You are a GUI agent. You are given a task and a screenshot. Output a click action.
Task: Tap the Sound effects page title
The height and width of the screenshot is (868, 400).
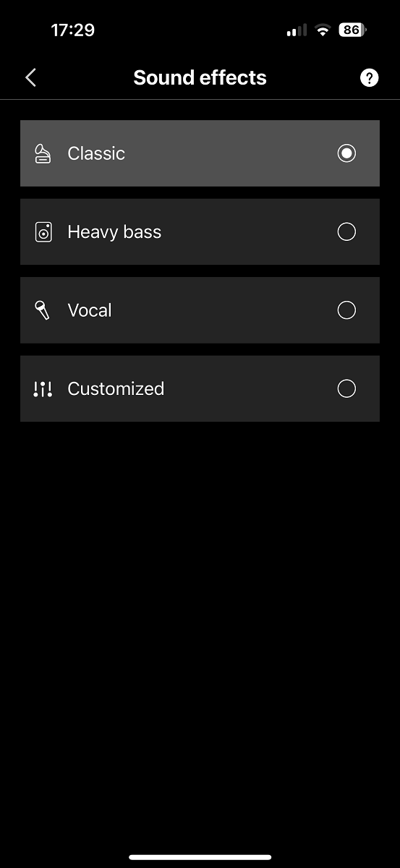200,78
